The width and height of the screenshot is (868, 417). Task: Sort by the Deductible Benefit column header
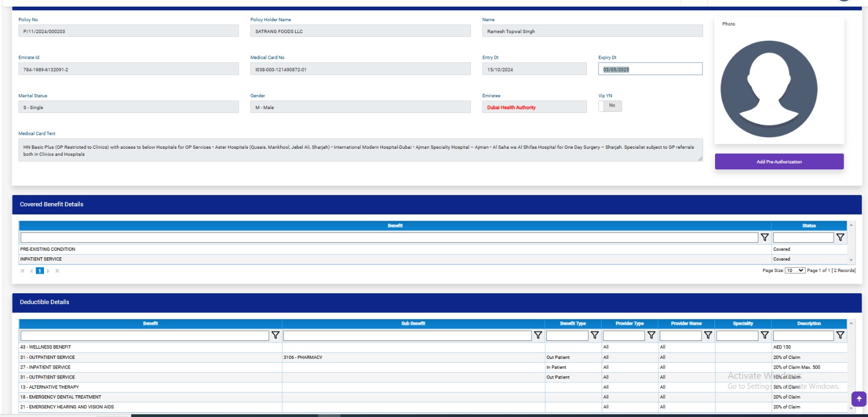point(150,324)
